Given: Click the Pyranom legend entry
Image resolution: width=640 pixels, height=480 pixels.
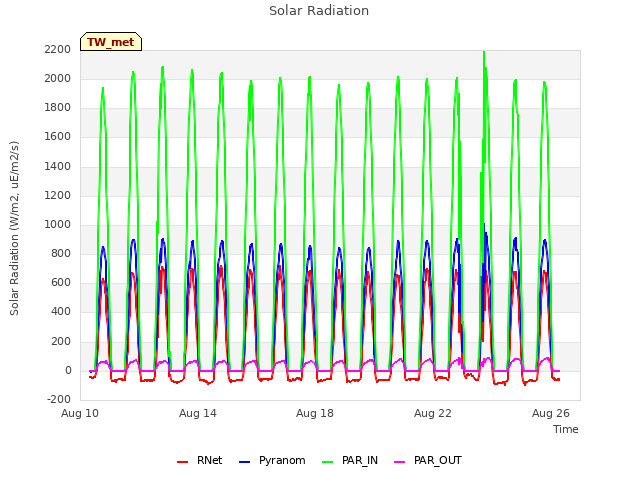Looking at the screenshot, I should click(x=272, y=461).
